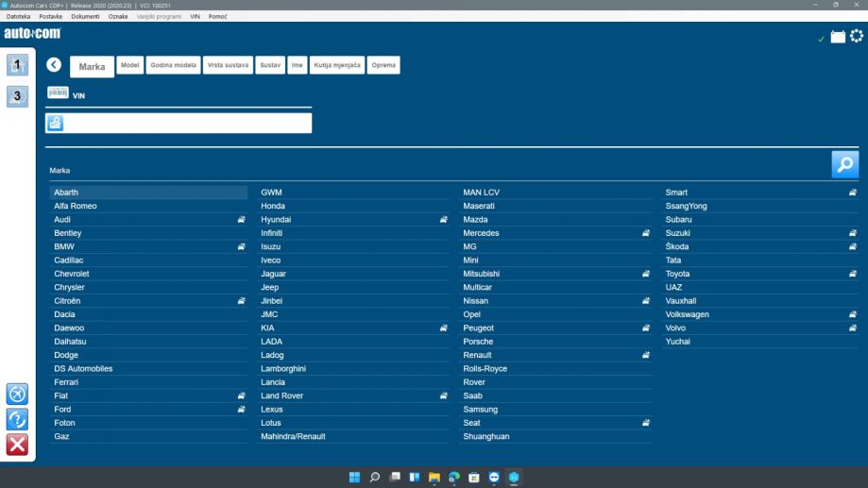Click the VIN barcode scan icon
The height and width of the screenshot is (488, 868).
pyautogui.click(x=58, y=93)
